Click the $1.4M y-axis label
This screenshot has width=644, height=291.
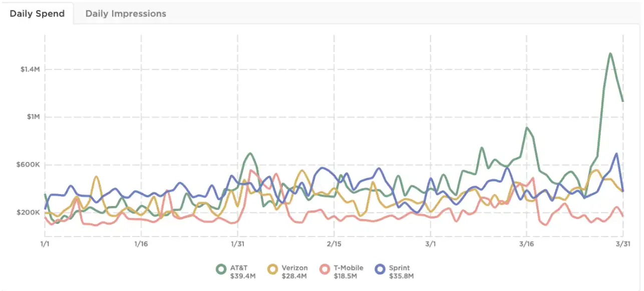30,69
